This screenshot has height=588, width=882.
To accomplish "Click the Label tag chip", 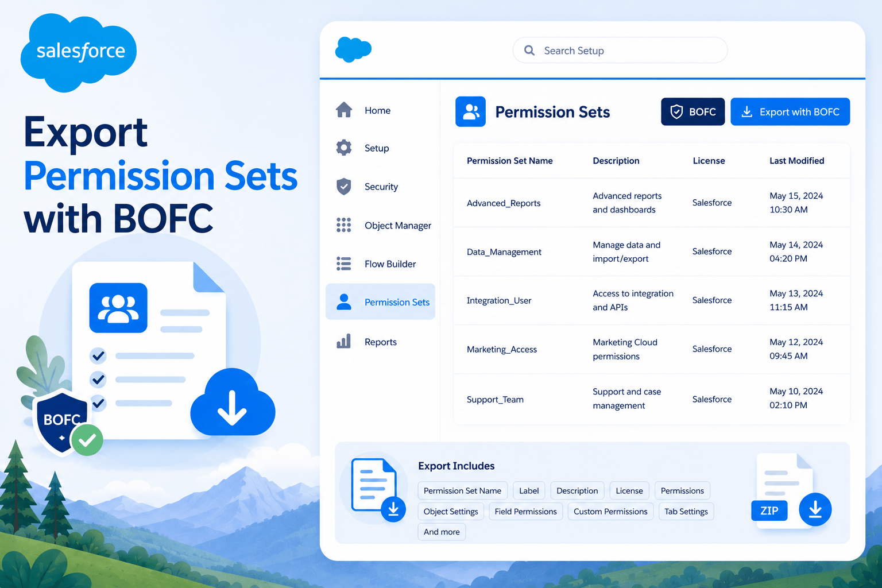I will coord(529,490).
